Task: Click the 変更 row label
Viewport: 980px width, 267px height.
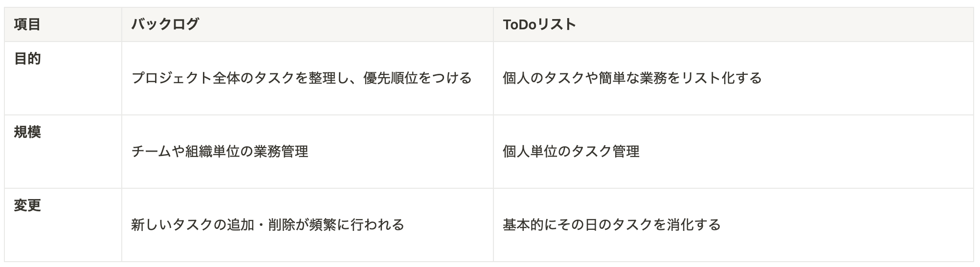Action: [x=27, y=206]
